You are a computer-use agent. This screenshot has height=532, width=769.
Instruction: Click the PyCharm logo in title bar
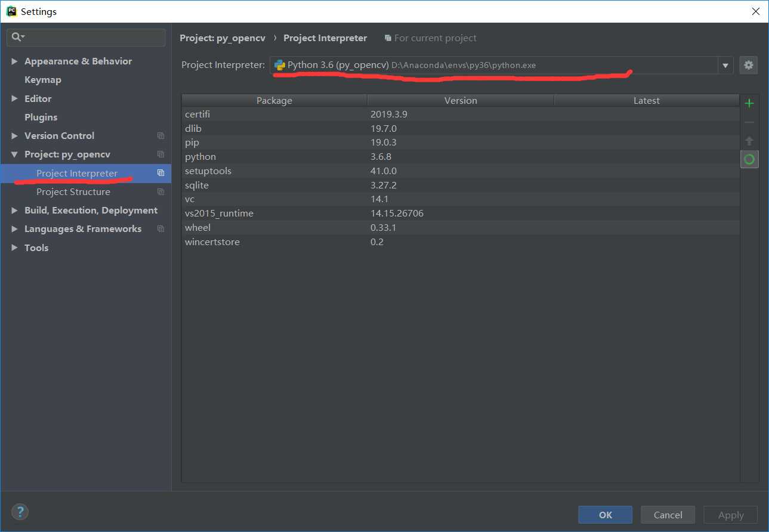pyautogui.click(x=11, y=11)
